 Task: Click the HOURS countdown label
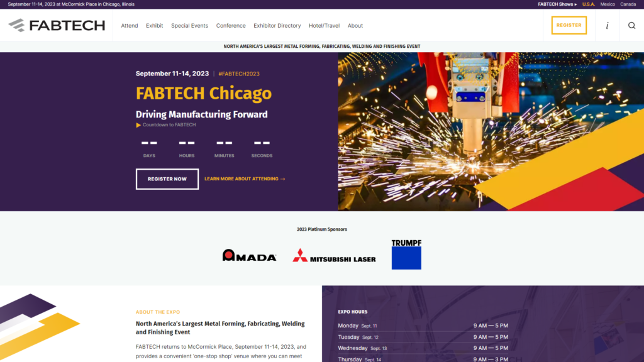click(x=187, y=156)
